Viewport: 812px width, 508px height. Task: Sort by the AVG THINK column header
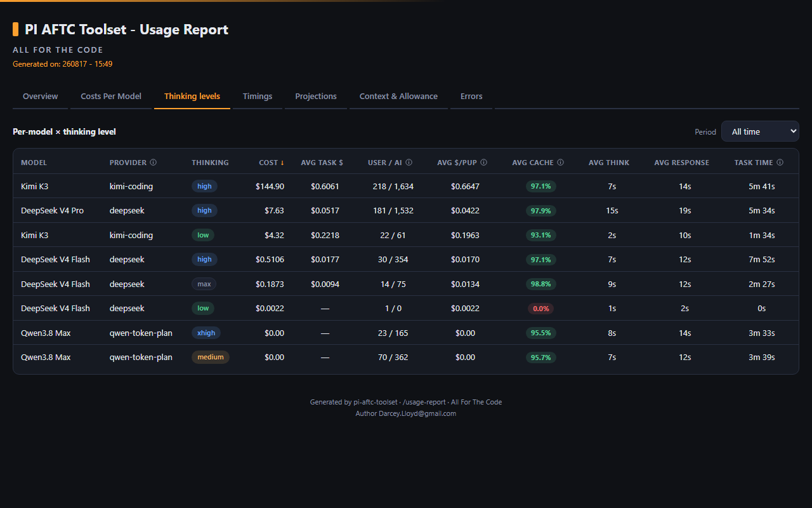[609, 163]
